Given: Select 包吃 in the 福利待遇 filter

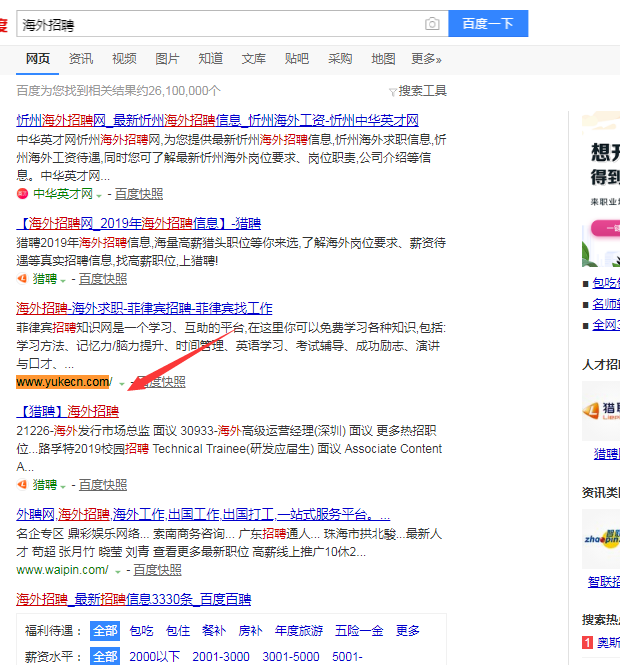Looking at the screenshot, I should (x=141, y=631).
